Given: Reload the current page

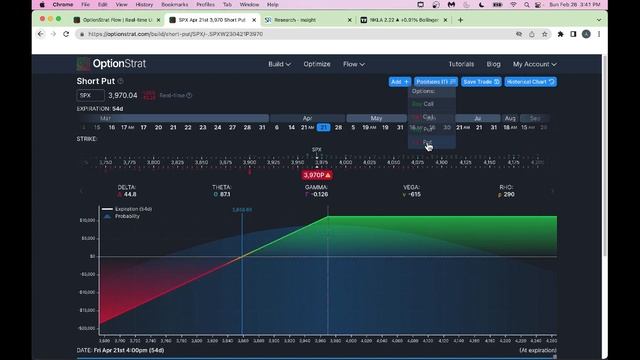Looking at the screenshot, I should [x=66, y=34].
